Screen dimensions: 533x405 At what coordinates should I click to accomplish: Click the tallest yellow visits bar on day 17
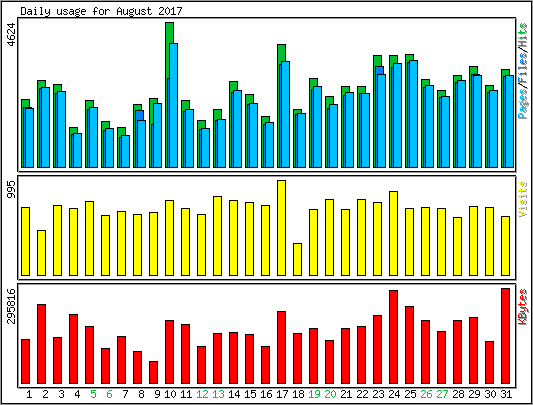click(281, 228)
